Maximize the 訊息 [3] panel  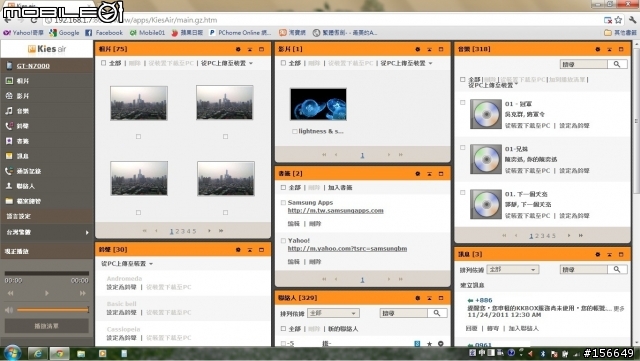[621, 254]
